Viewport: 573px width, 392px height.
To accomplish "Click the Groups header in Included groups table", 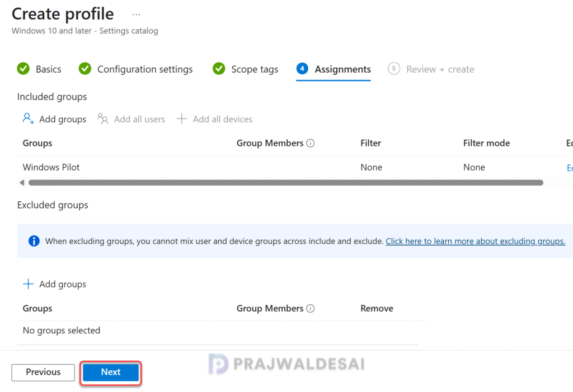I will 37,143.
